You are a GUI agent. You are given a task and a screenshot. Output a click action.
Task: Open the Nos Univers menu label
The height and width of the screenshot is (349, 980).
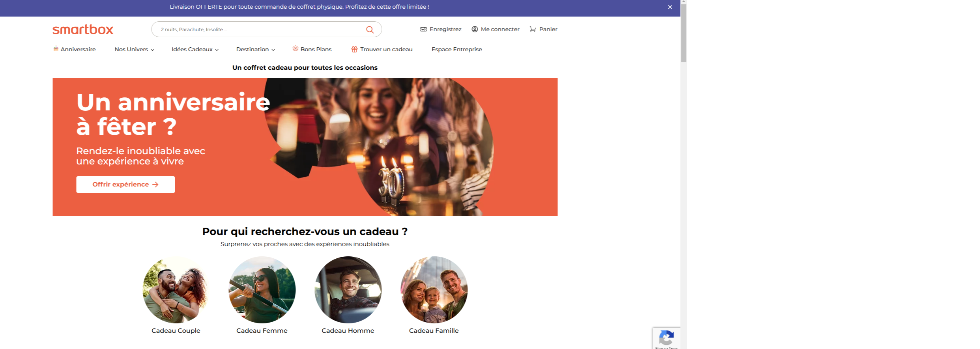coord(131,49)
